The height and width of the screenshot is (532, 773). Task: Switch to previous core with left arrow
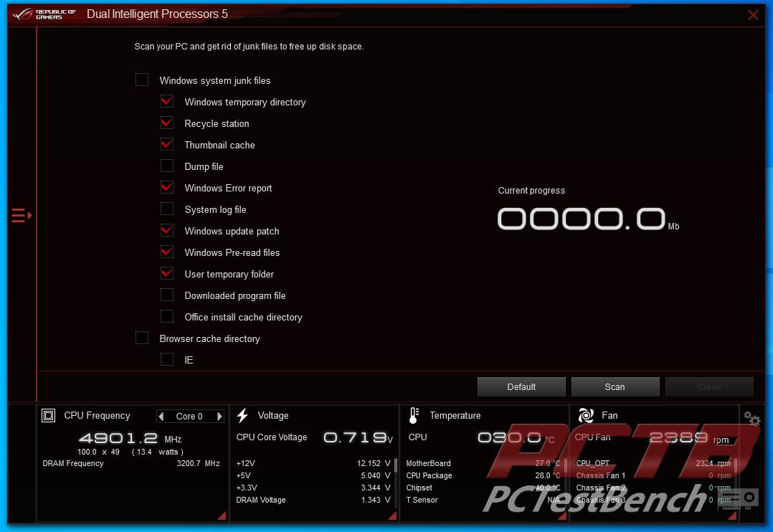[x=161, y=416]
